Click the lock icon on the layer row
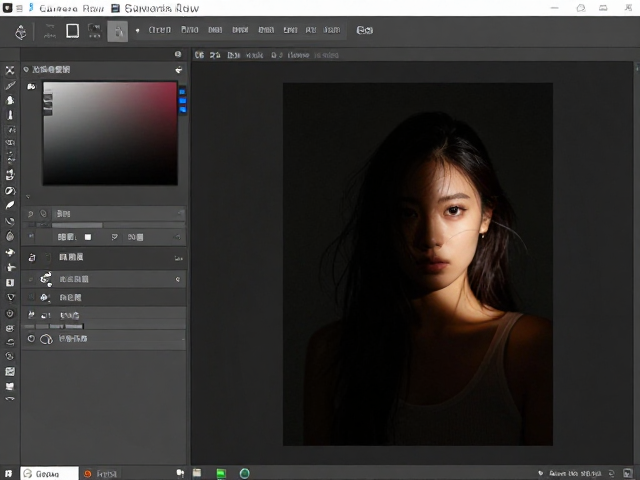Viewport: 640px width, 480px height. (x=31, y=258)
